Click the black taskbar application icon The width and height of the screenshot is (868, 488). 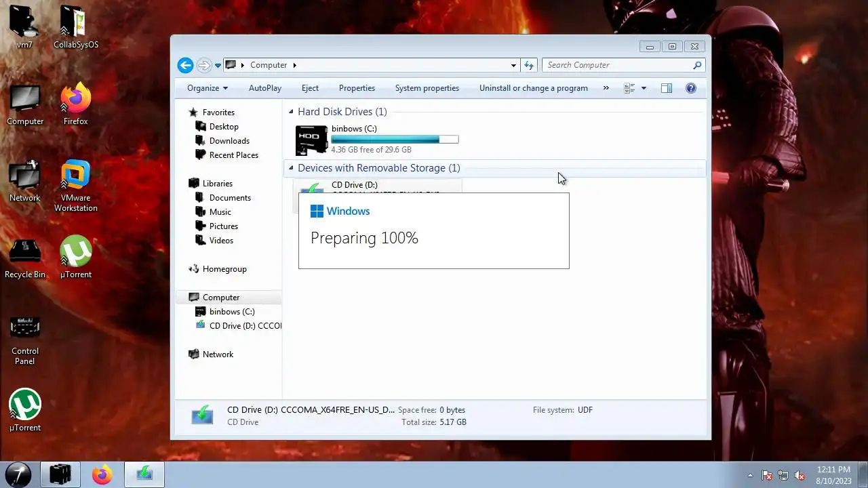coord(60,474)
